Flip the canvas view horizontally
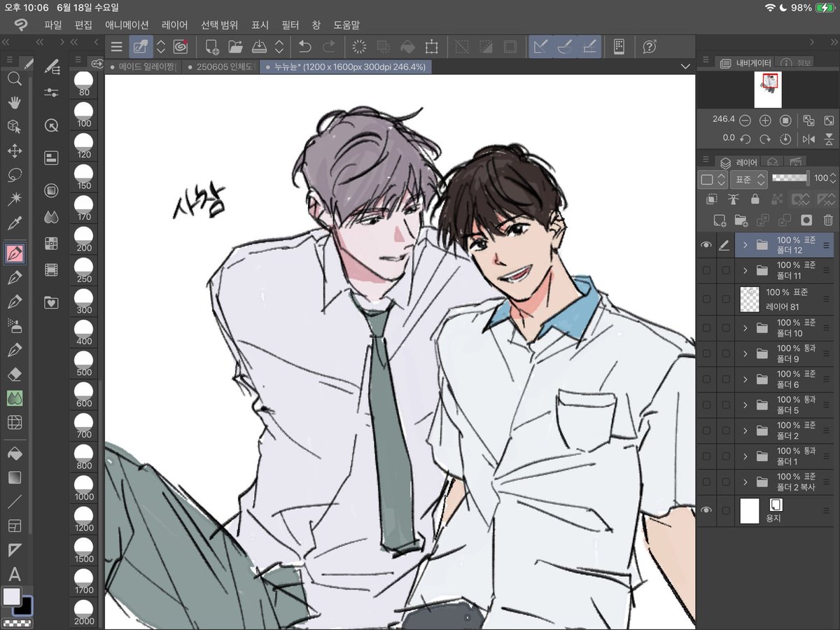Viewport: 840px width, 630px height. pos(809,139)
